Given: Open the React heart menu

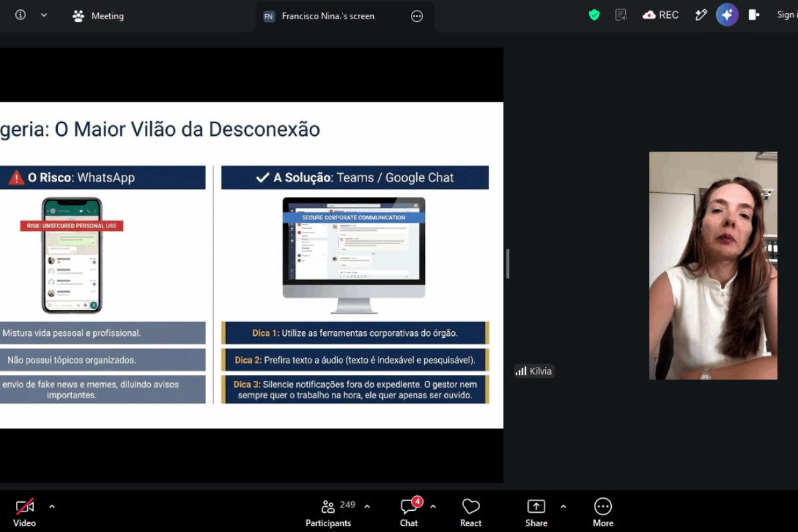Looking at the screenshot, I should point(471,513).
